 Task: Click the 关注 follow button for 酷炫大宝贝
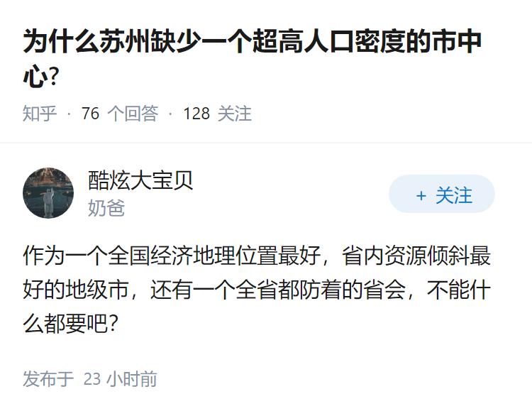tap(442, 195)
